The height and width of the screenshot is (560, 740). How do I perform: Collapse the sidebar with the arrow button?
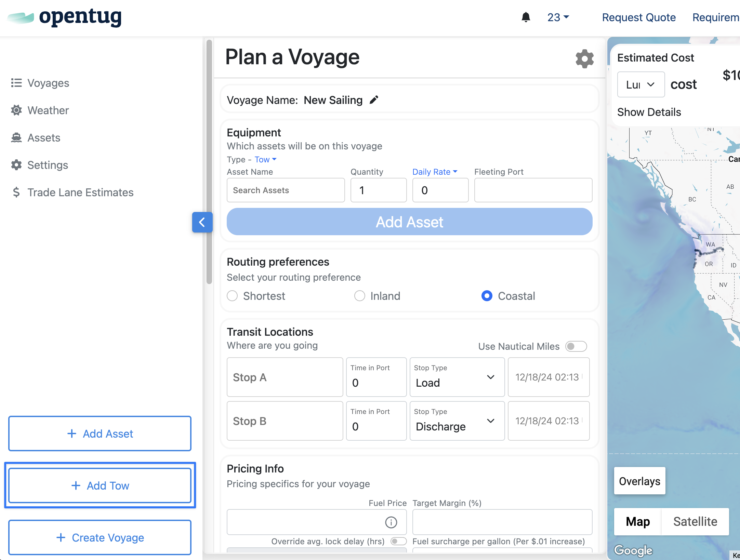(202, 222)
